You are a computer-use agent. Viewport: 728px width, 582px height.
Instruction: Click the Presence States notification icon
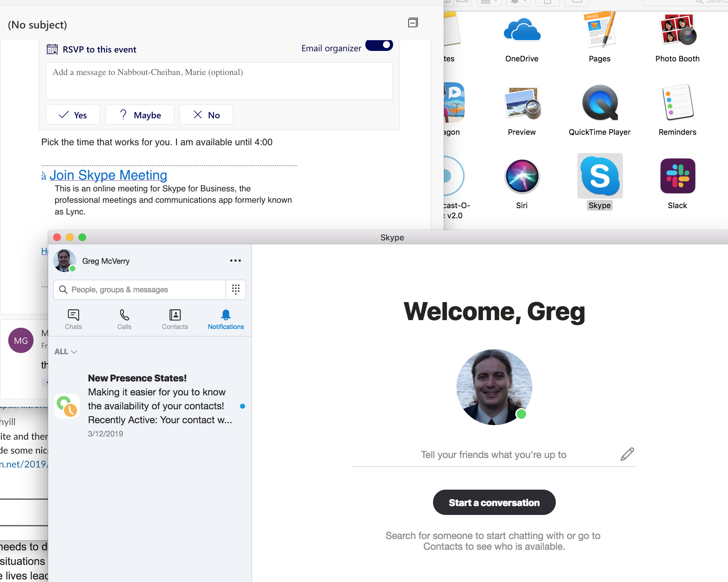point(67,406)
